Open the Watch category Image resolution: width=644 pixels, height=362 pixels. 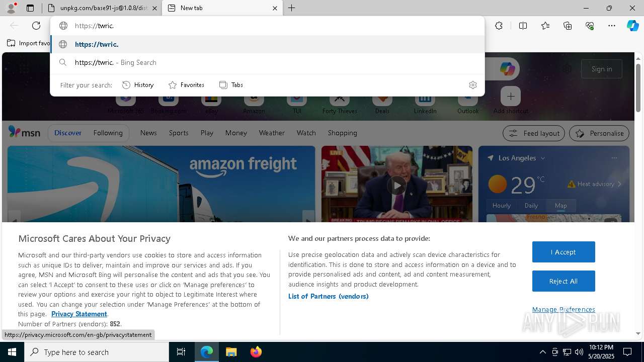click(306, 133)
